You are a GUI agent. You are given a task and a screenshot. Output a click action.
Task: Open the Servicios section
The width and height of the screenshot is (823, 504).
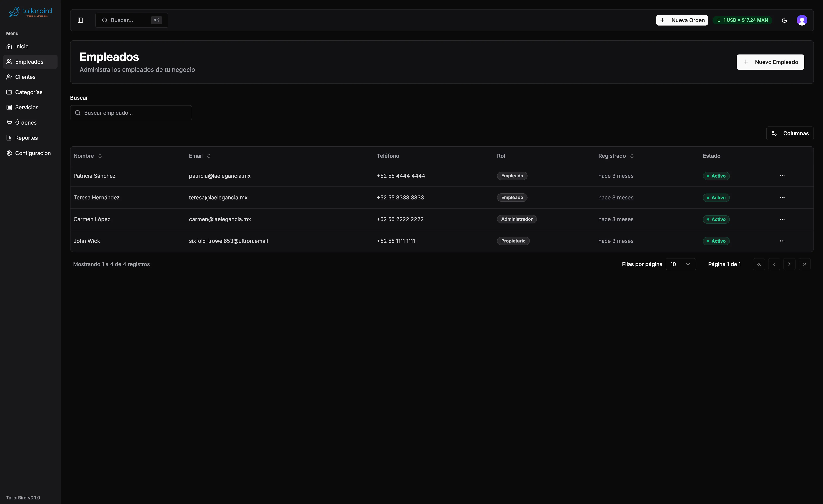pyautogui.click(x=30, y=108)
